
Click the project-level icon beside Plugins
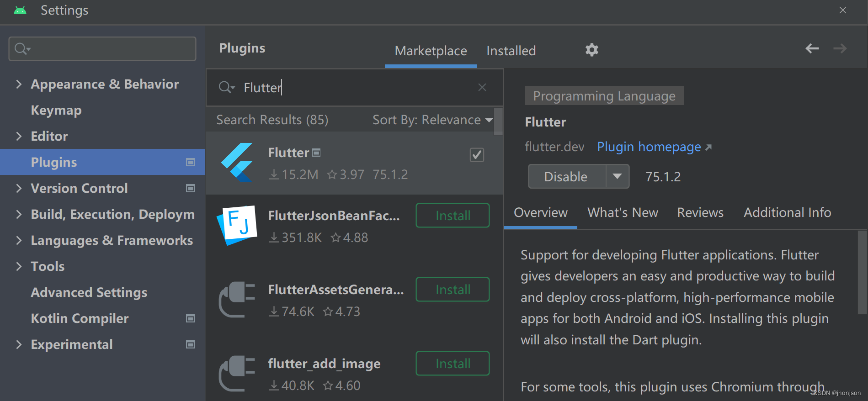click(x=191, y=162)
